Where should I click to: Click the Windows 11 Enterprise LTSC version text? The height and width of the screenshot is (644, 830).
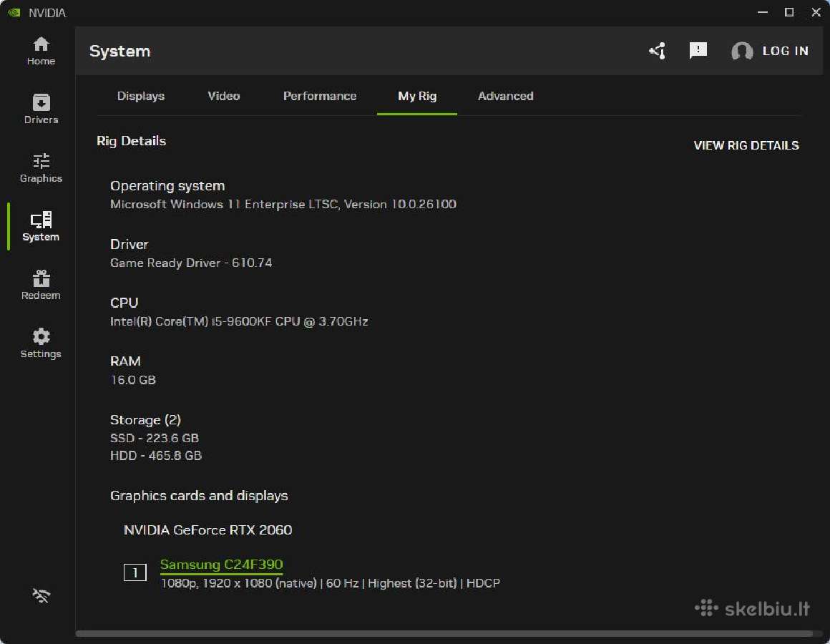click(x=283, y=204)
